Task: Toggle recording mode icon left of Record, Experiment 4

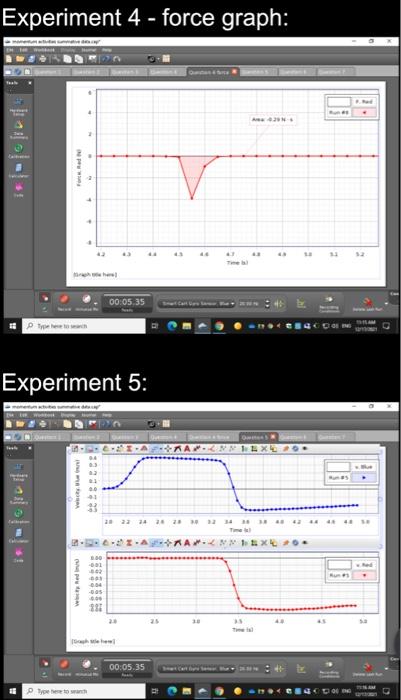Action: [x=44, y=298]
